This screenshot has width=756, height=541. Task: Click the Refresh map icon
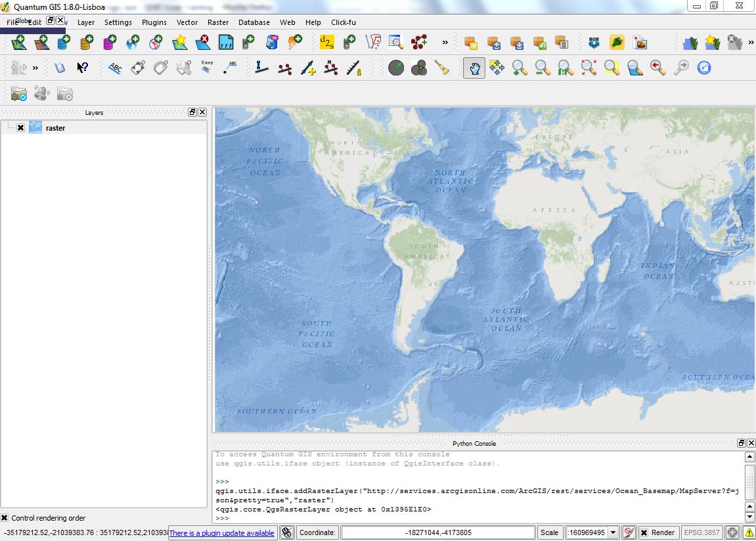(x=703, y=68)
